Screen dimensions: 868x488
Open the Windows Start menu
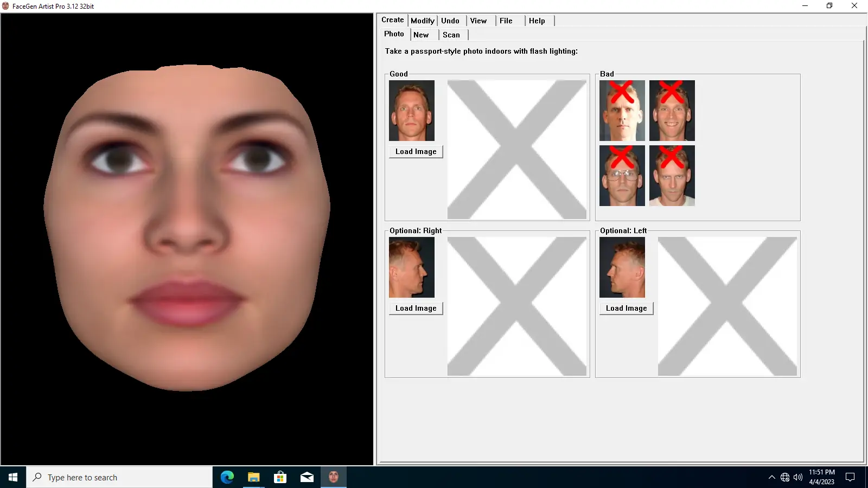(x=13, y=477)
